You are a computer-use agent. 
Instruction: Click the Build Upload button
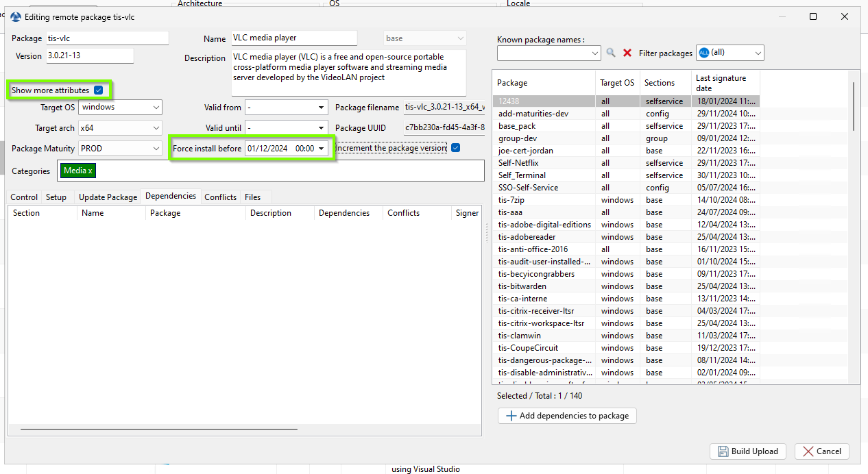click(x=748, y=451)
